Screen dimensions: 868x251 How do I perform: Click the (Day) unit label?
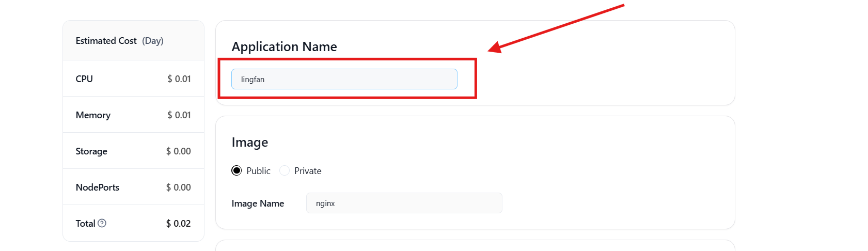153,41
